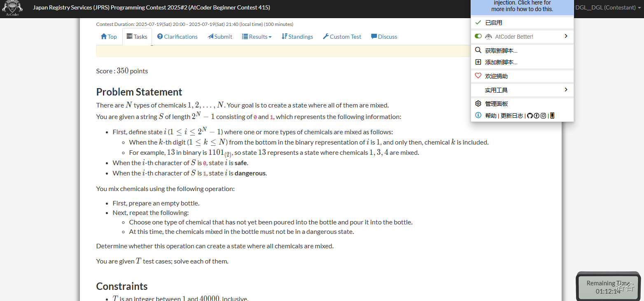The height and width of the screenshot is (301, 644).
Task: Click the magnifier icon beside 获取新脚本
Action: point(478,50)
